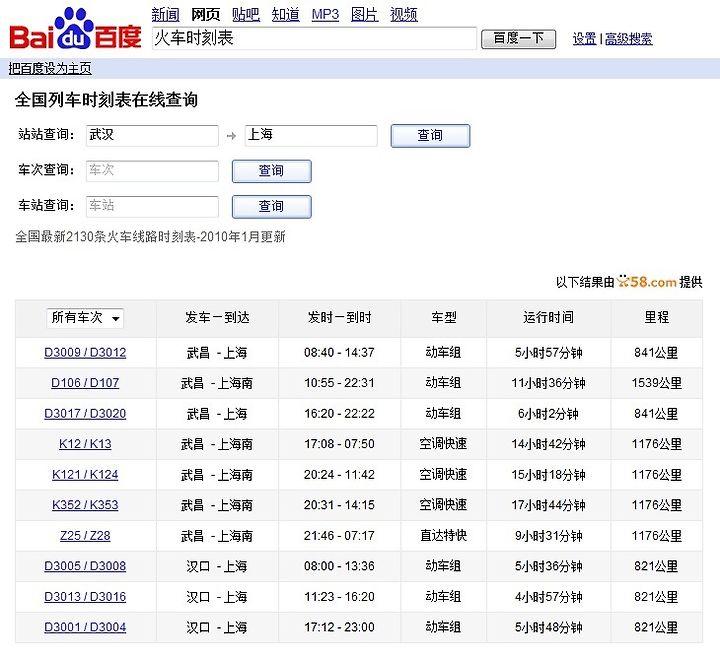Click the destination station field with 上海
This screenshot has height=657, width=720.
311,135
